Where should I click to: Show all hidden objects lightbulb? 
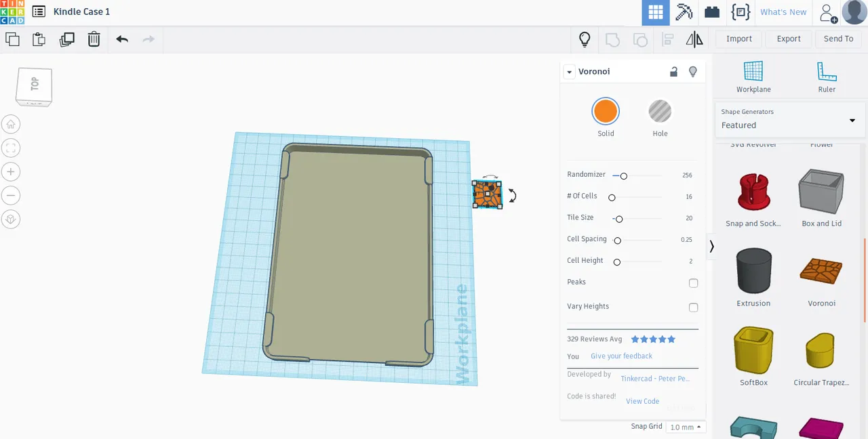point(585,39)
